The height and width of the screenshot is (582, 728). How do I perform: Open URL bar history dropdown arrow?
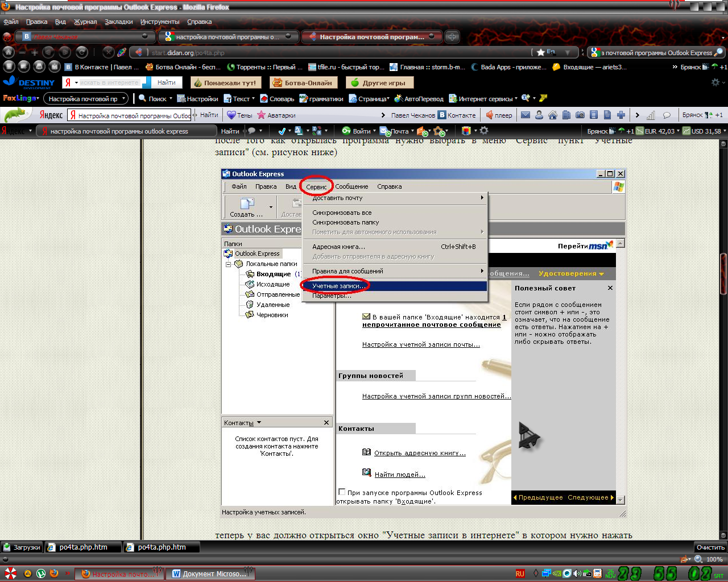(x=567, y=52)
